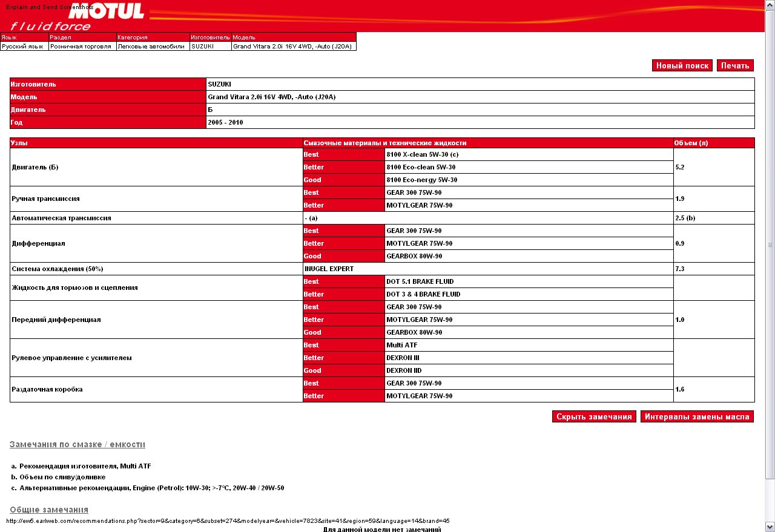Click the MOTUL fluidforce logo
This screenshot has height=532, width=775.
(x=77, y=16)
